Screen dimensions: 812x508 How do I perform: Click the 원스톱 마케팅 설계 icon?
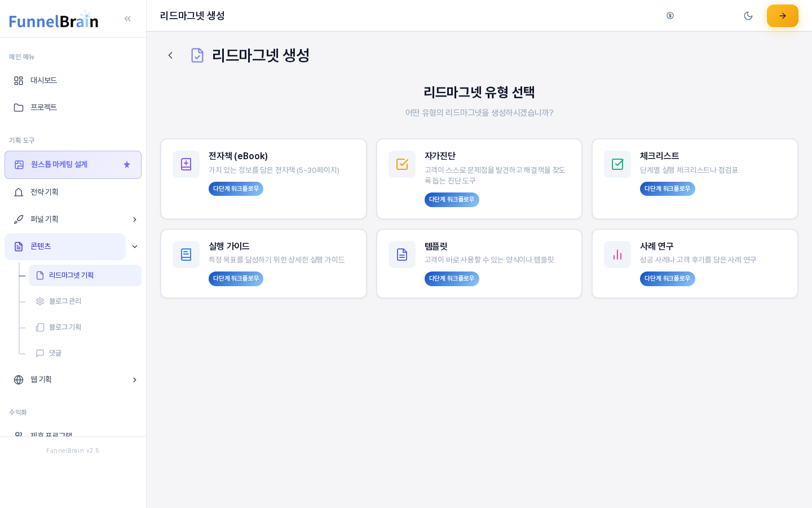click(19, 165)
